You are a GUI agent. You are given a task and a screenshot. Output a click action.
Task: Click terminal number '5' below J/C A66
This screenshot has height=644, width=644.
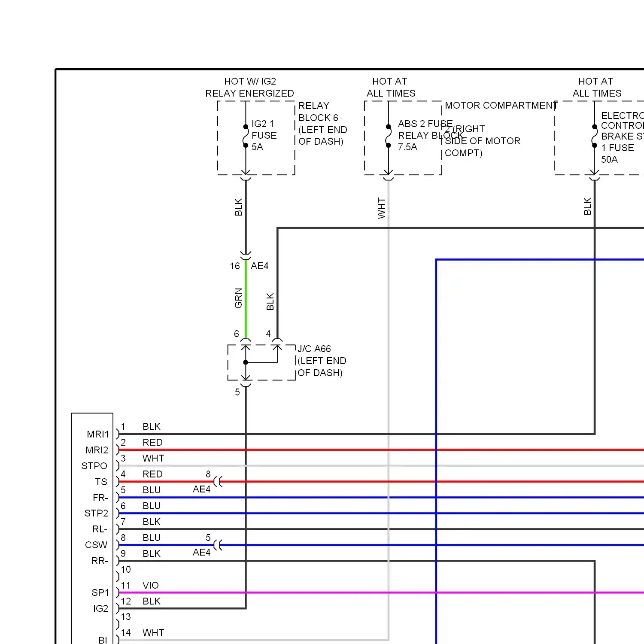[x=237, y=392]
